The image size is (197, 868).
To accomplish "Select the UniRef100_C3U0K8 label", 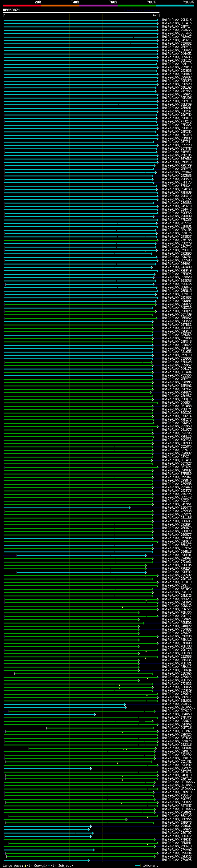I will point(177,50).
